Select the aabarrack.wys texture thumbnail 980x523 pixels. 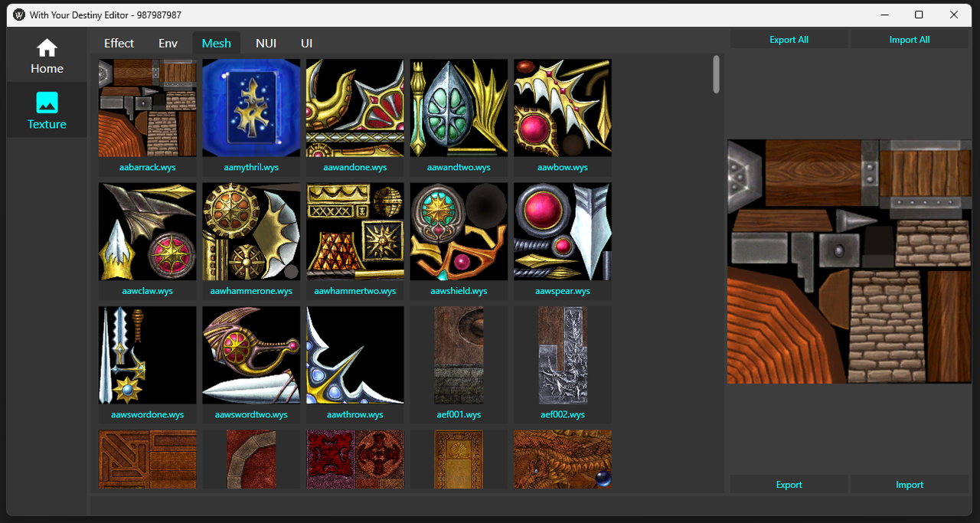tap(148, 108)
